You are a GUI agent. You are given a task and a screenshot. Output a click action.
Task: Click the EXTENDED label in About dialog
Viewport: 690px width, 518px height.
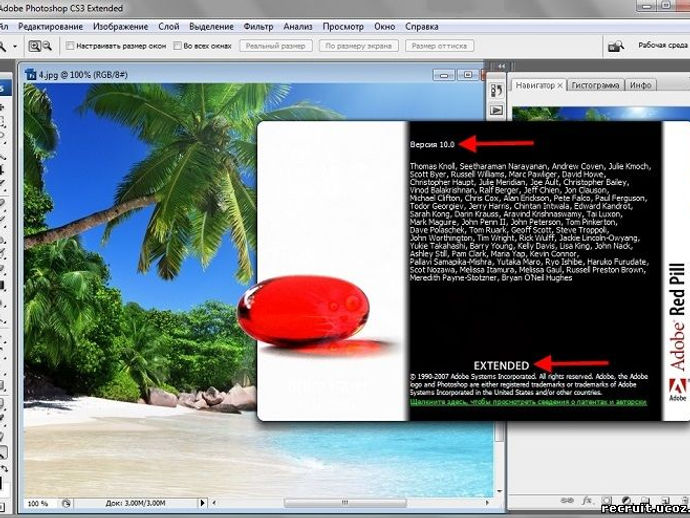coord(501,366)
